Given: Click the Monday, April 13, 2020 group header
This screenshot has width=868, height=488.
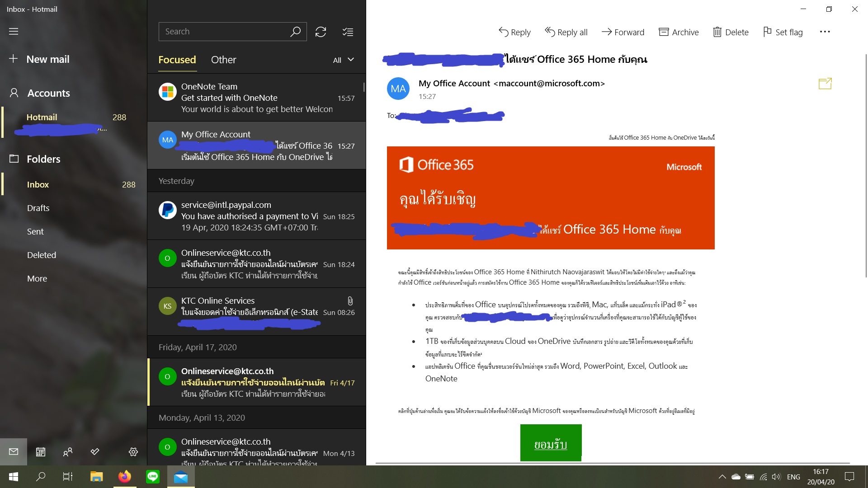Looking at the screenshot, I should pos(256,418).
